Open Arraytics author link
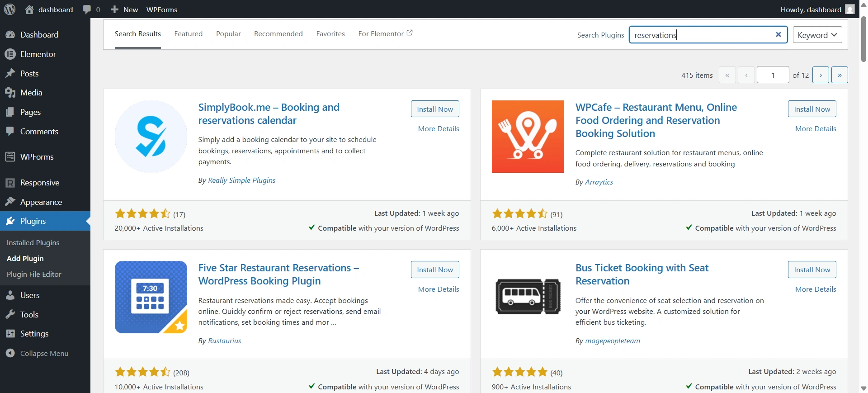This screenshot has height=393, width=868. 599,182
